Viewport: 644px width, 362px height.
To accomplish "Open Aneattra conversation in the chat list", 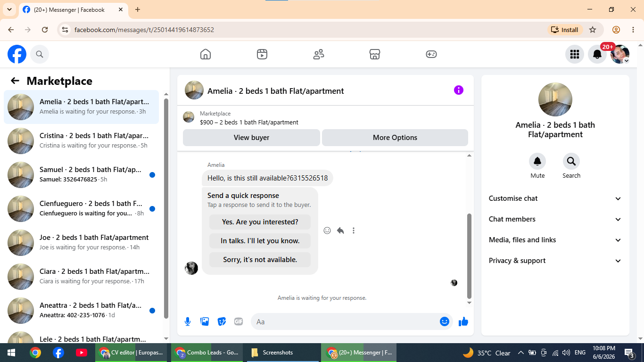I will click(x=81, y=311).
